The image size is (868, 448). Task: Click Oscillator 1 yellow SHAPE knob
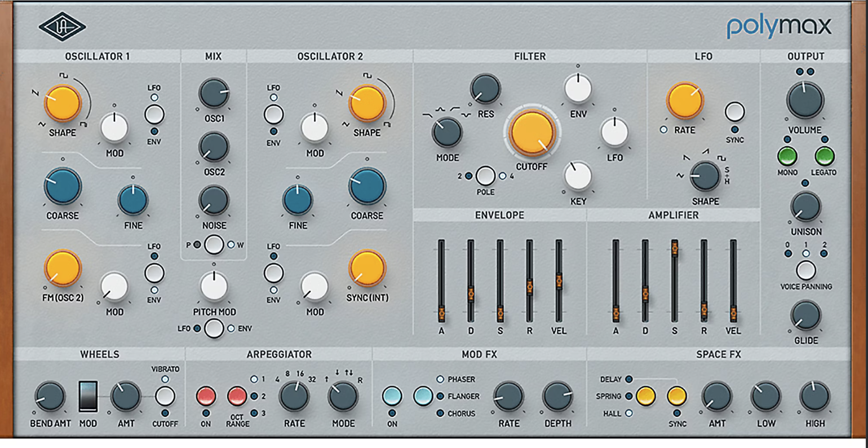click(x=63, y=103)
